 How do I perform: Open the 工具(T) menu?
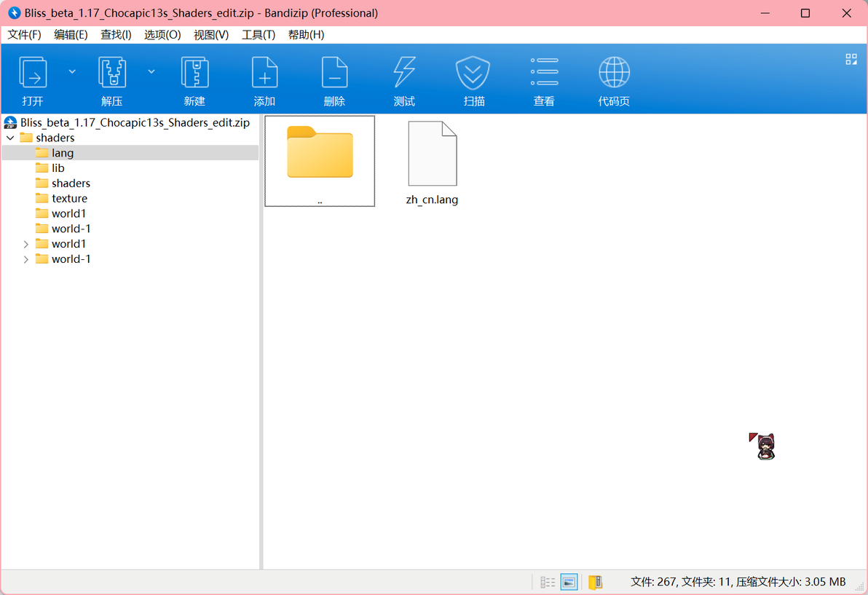coord(259,35)
